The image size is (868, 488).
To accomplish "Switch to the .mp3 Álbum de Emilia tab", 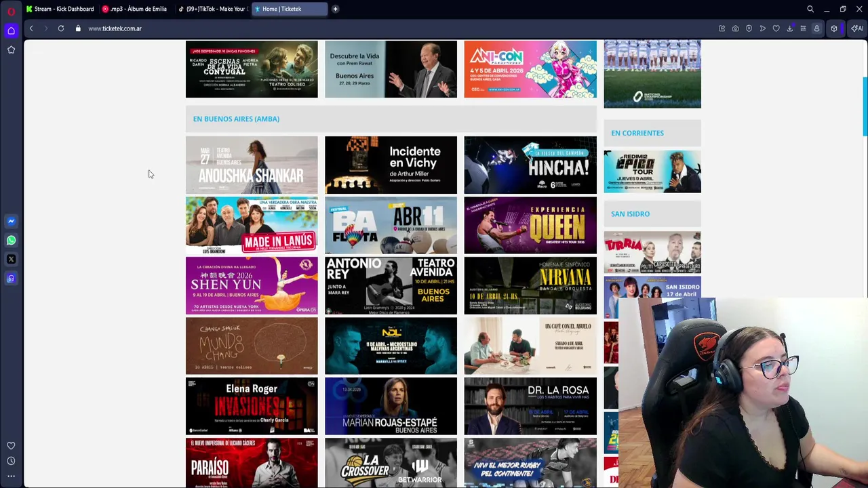I will click(134, 9).
